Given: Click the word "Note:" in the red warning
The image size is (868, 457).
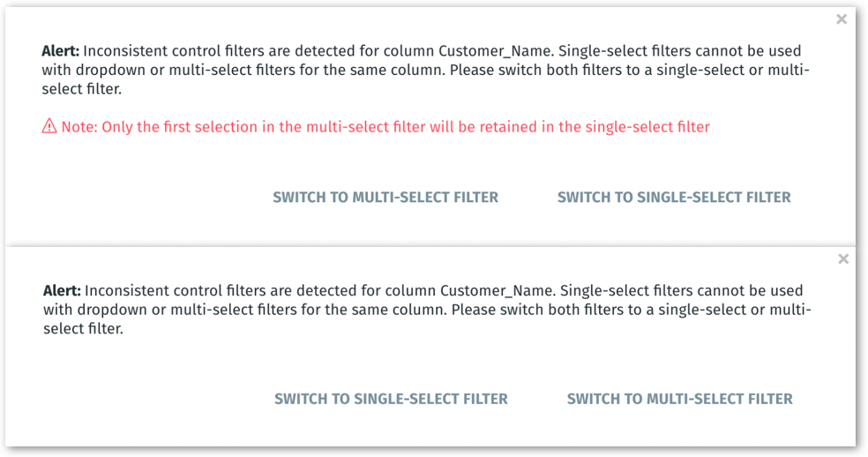Looking at the screenshot, I should point(79,127).
